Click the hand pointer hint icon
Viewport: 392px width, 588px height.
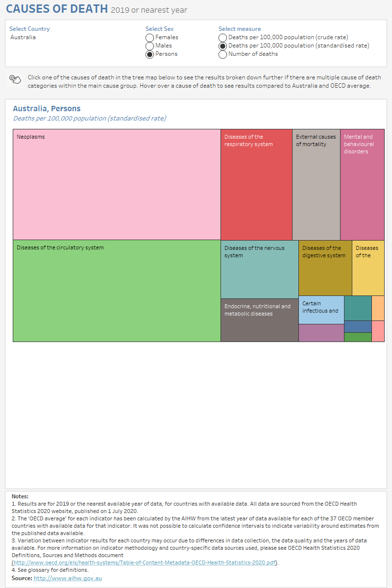(15, 80)
